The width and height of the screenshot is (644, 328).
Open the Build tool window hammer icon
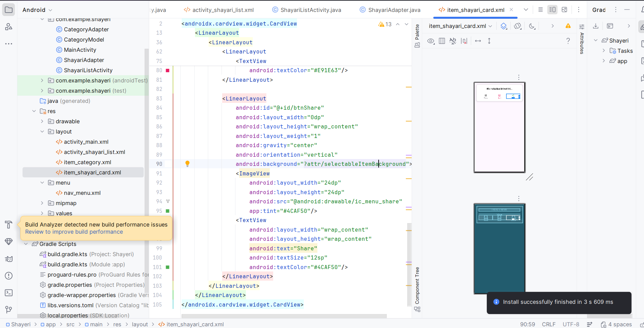pyautogui.click(x=9, y=224)
